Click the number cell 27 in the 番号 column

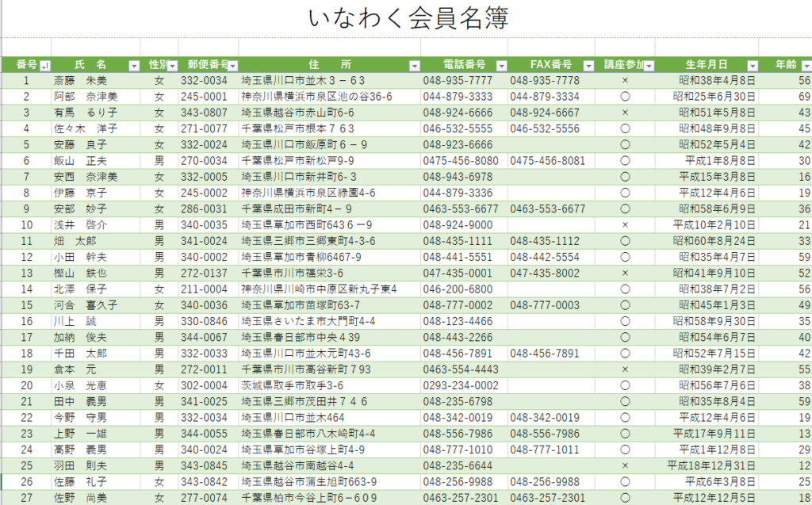pyautogui.click(x=26, y=498)
